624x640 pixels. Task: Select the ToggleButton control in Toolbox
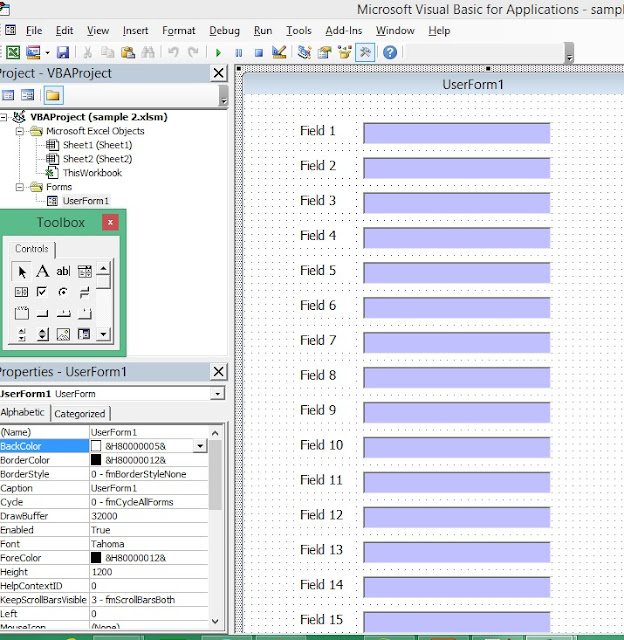pyautogui.click(x=84, y=292)
